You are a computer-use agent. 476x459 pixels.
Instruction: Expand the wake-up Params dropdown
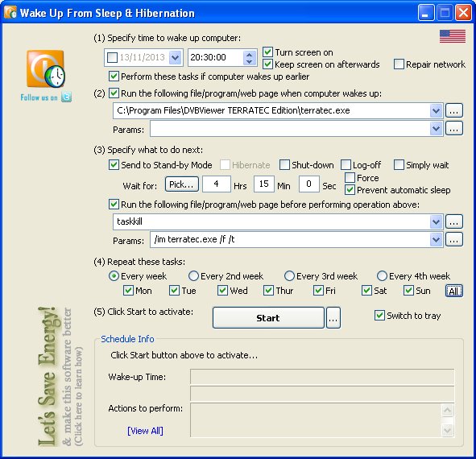pyautogui.click(x=437, y=129)
